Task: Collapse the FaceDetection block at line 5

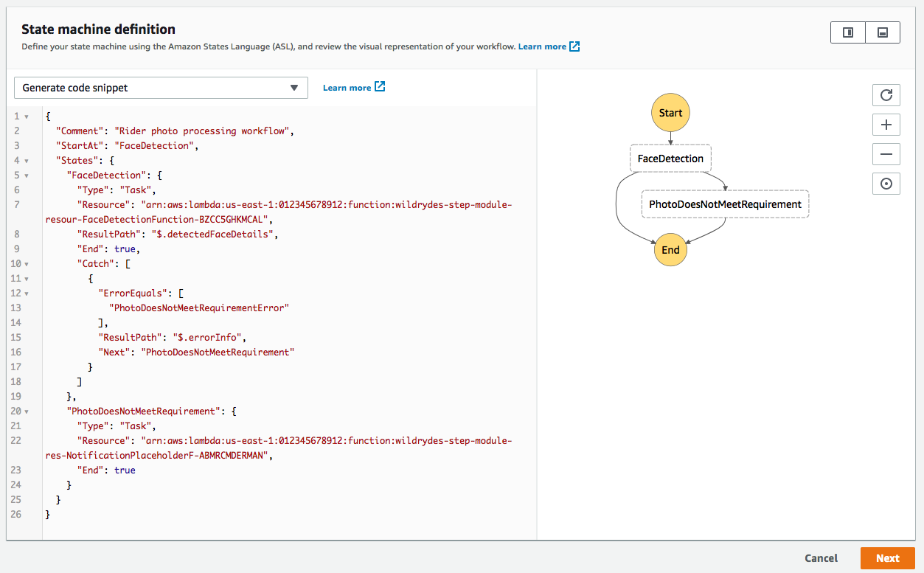Action: point(27,176)
